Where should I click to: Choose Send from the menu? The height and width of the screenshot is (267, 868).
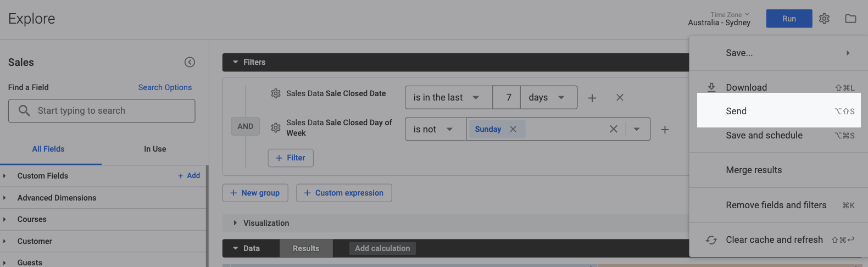point(778,111)
